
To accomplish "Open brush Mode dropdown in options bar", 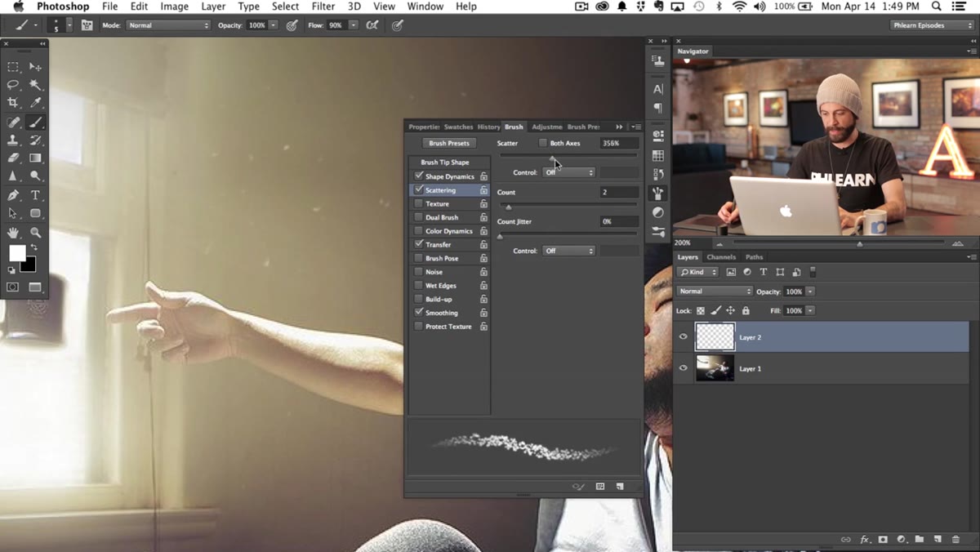I will [x=167, y=25].
